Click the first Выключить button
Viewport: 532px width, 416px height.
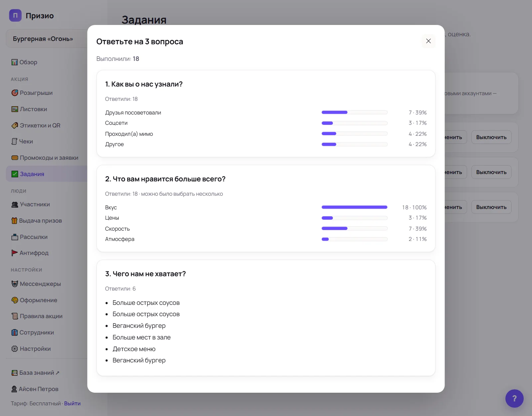[x=491, y=137]
